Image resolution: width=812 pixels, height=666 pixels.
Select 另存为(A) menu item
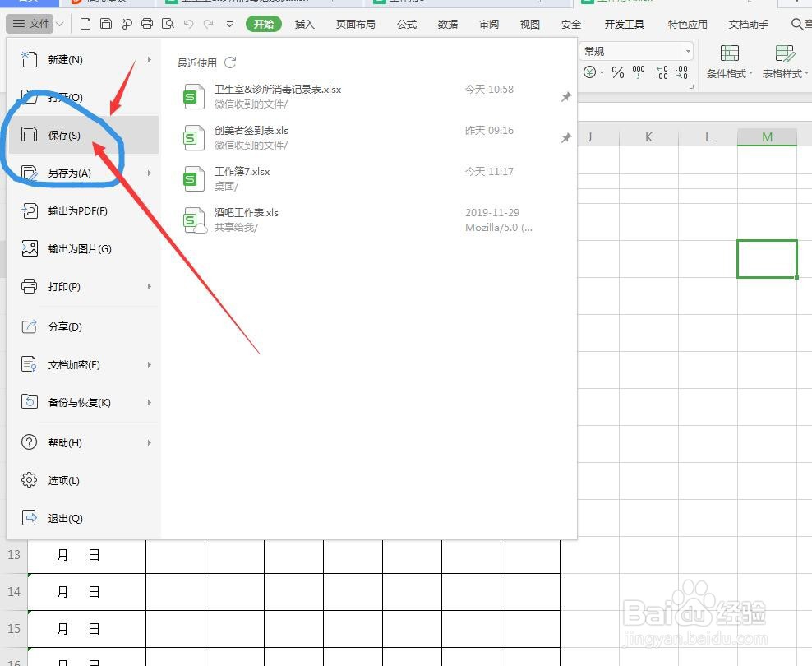coord(83,173)
